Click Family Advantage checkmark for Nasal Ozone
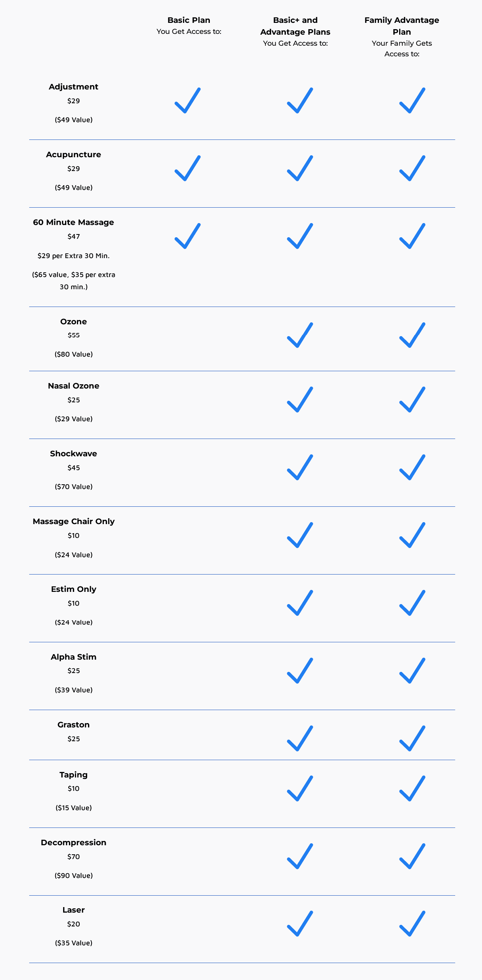The width and height of the screenshot is (482, 980). (412, 400)
